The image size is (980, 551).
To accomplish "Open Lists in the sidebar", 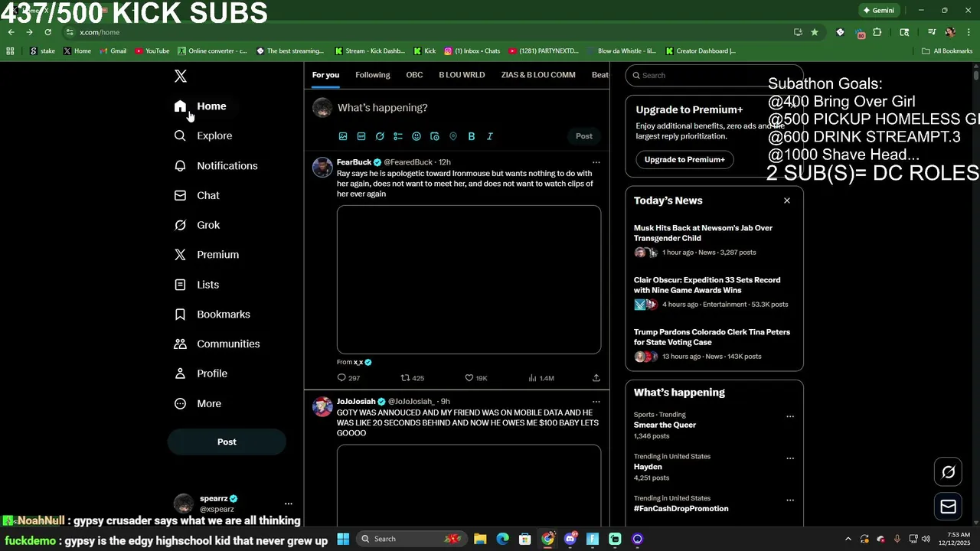I will coord(197,285).
